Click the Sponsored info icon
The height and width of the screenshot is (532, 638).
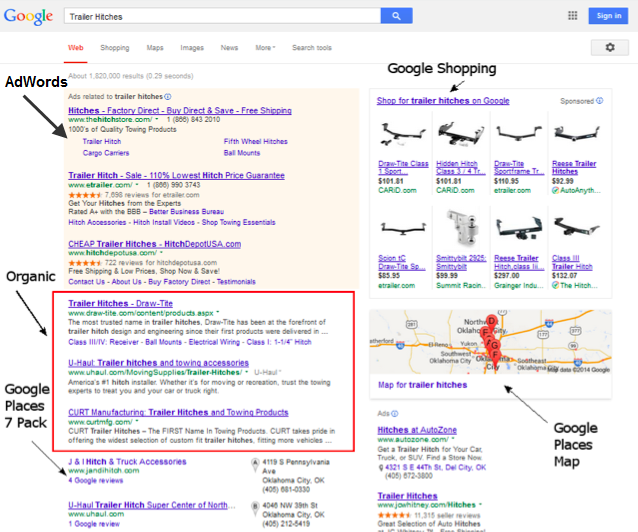pos(600,101)
